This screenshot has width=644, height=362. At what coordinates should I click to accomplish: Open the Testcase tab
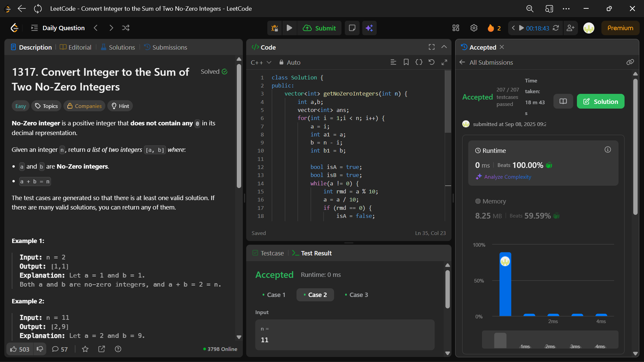click(x=268, y=253)
